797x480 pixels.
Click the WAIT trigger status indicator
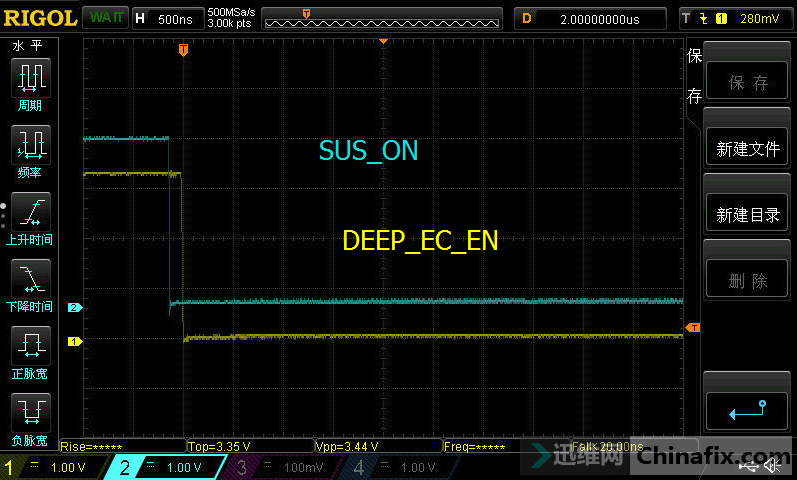(x=106, y=18)
